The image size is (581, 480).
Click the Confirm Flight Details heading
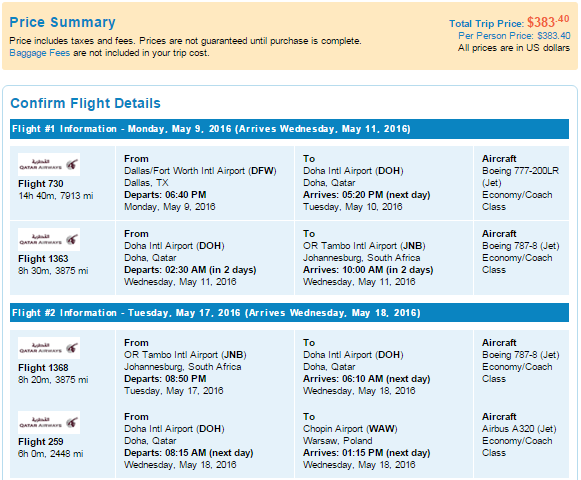pos(85,103)
